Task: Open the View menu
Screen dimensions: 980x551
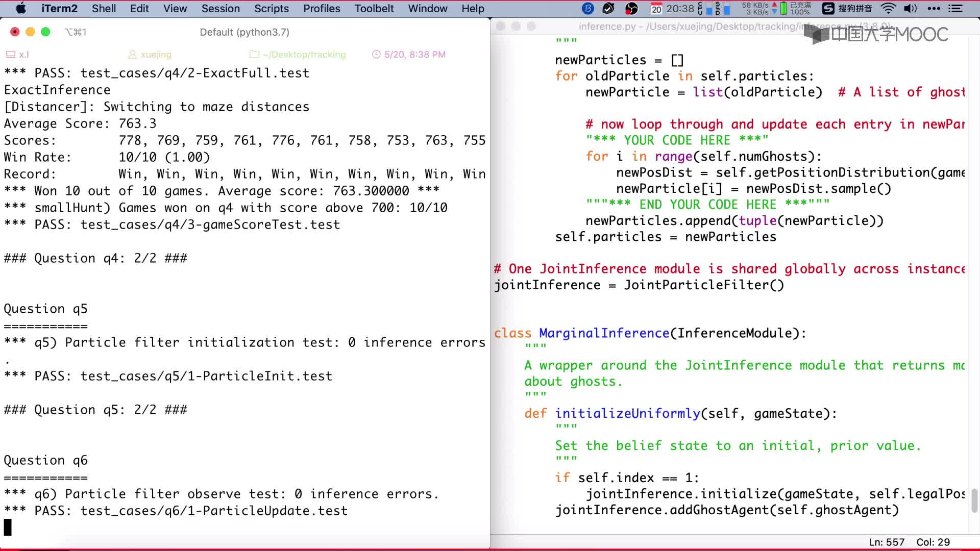Action: [x=175, y=8]
